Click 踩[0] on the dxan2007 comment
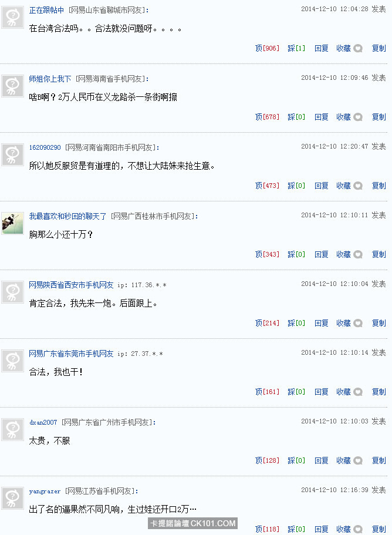Image resolution: width=392 pixels, height=535 pixels. (x=296, y=460)
